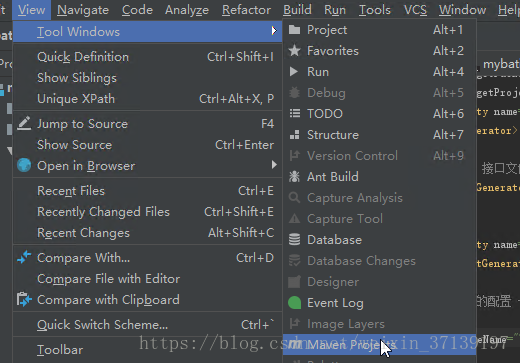Image resolution: width=520 pixels, height=363 pixels.
Task: Open the Window menu
Action: (x=462, y=10)
